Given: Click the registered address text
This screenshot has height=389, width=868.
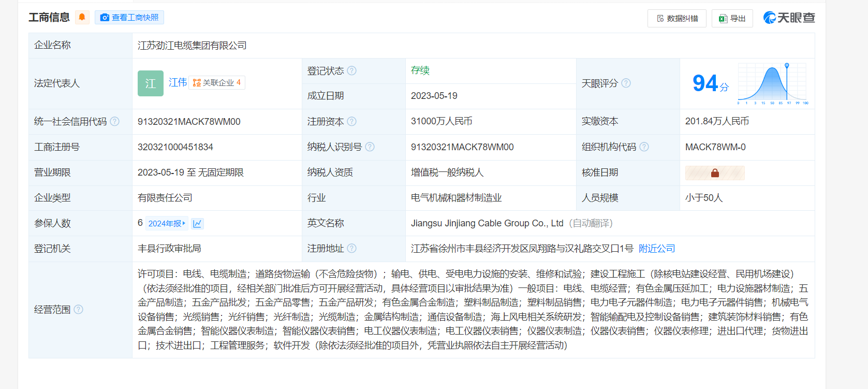Looking at the screenshot, I should click(522, 249).
